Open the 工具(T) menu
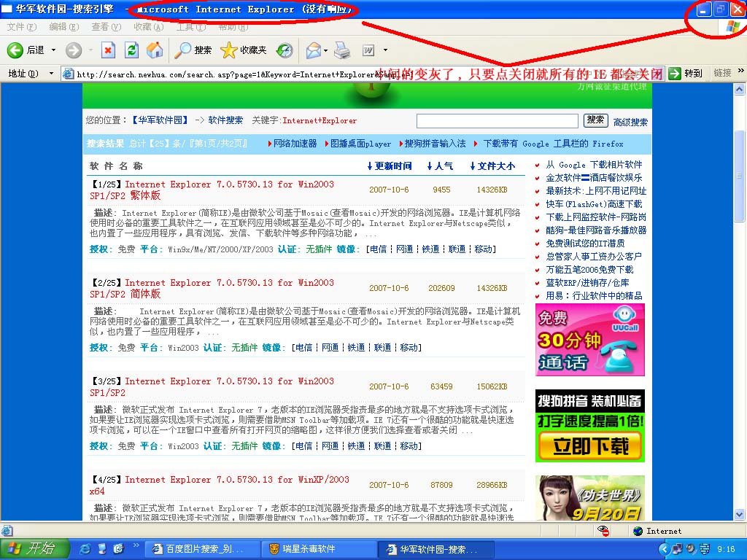This screenshot has height=560, width=747. pos(191,27)
